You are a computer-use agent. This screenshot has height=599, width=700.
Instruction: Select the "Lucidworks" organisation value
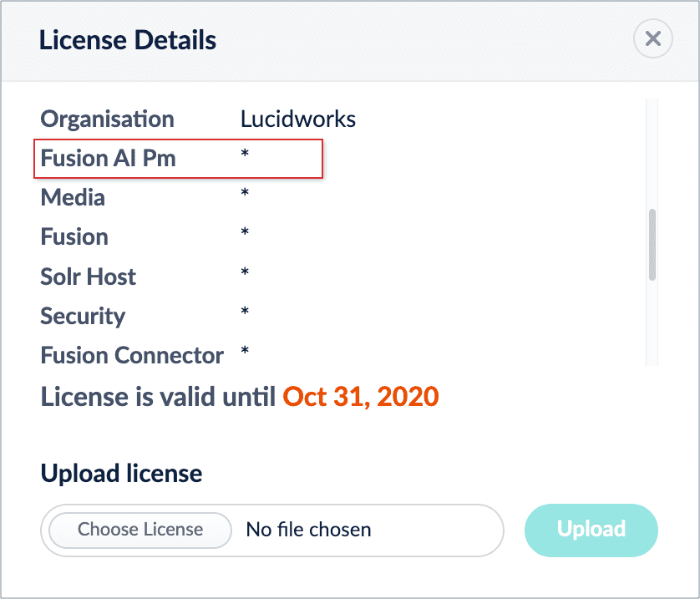click(297, 119)
